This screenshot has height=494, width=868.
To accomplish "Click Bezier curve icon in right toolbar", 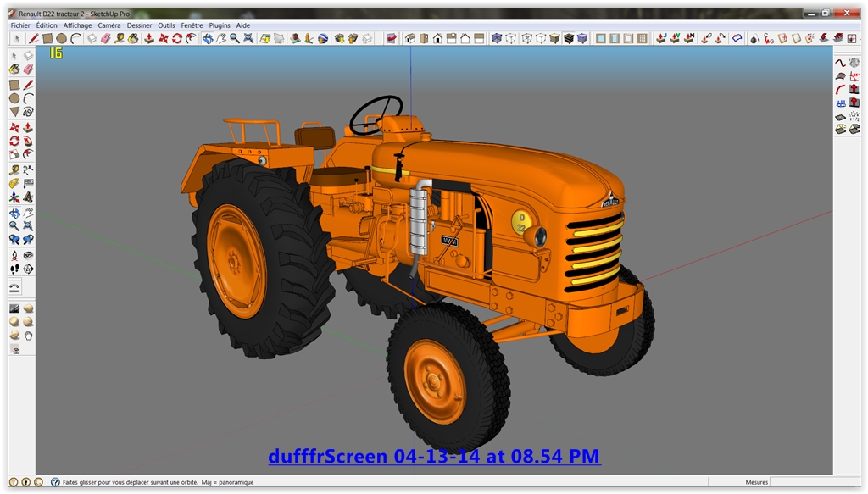I will pyautogui.click(x=840, y=63).
